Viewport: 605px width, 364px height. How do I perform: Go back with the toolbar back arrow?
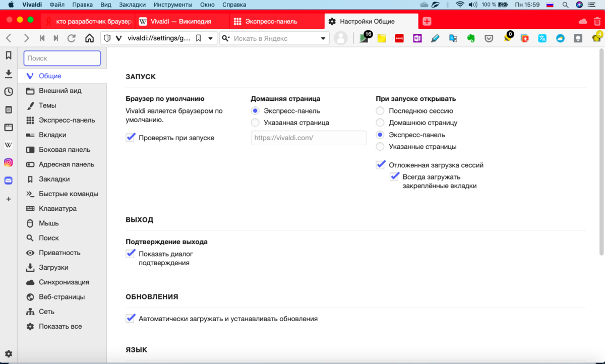9,38
